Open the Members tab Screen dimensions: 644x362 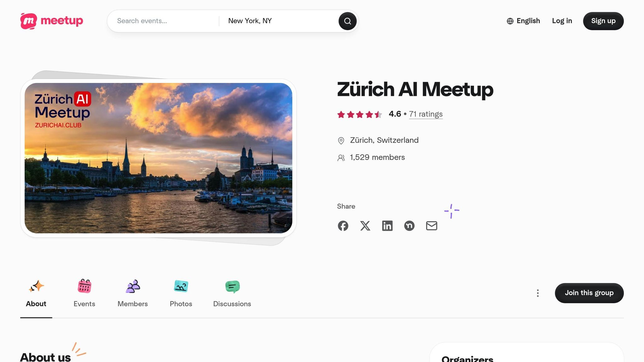point(132,293)
